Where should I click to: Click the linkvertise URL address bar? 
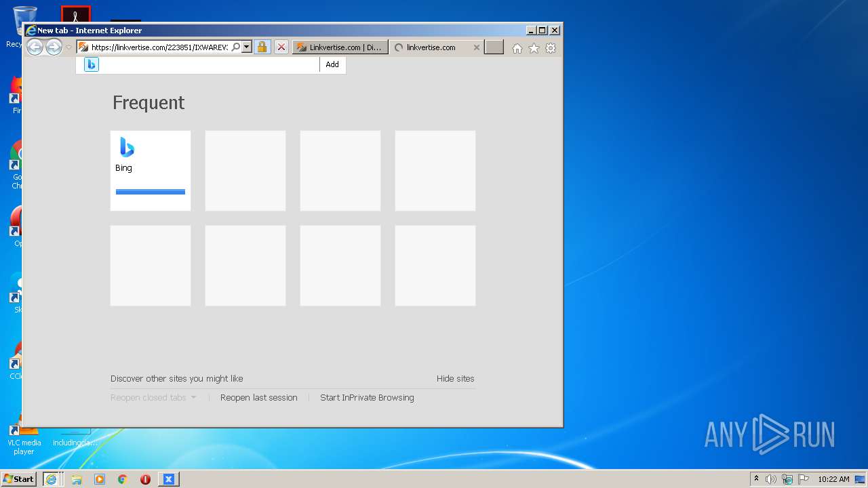pos(160,47)
